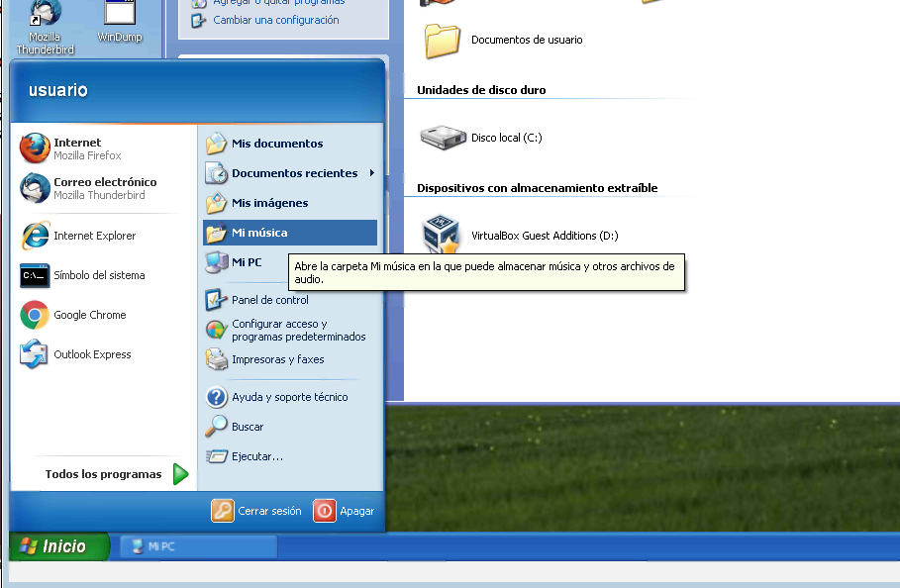Image resolution: width=900 pixels, height=588 pixels.
Task: Open VirtualBox Guest Additions (D:) drive
Action: pyautogui.click(x=544, y=236)
